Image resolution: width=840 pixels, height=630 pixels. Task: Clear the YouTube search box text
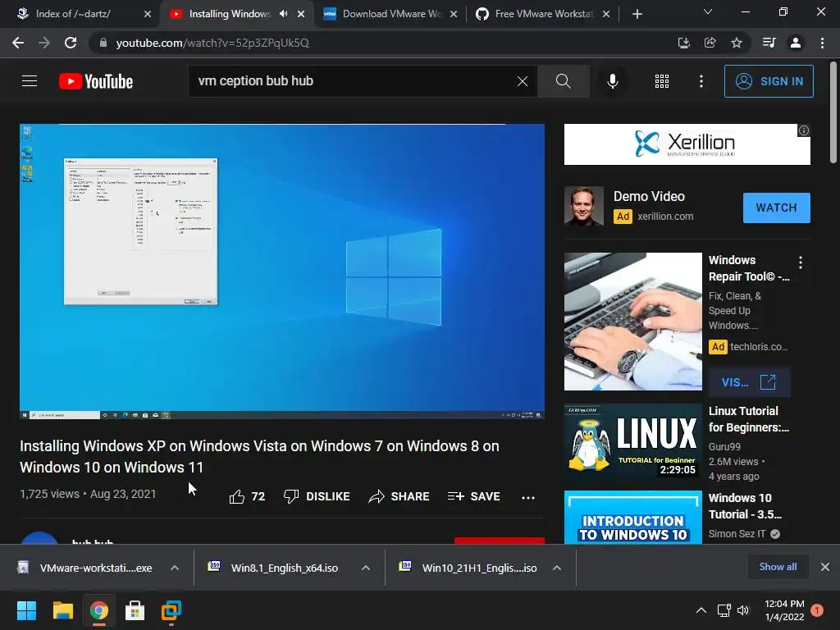523,81
